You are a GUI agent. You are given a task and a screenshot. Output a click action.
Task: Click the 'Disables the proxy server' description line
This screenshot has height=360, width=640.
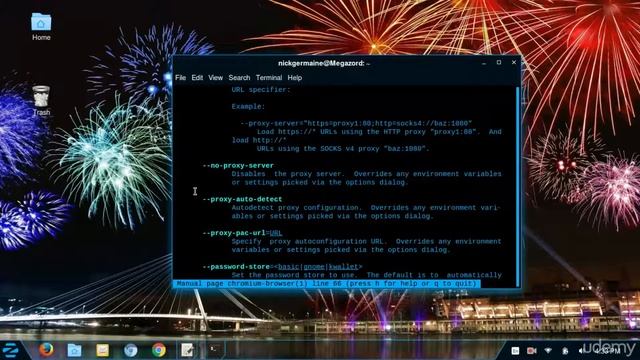(367, 174)
